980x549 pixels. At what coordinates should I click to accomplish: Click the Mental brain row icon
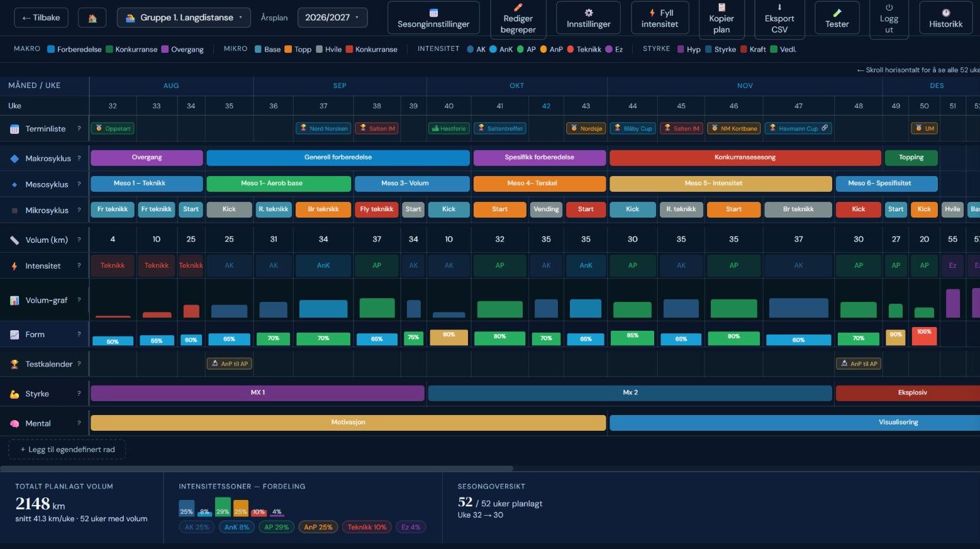pyautogui.click(x=14, y=424)
